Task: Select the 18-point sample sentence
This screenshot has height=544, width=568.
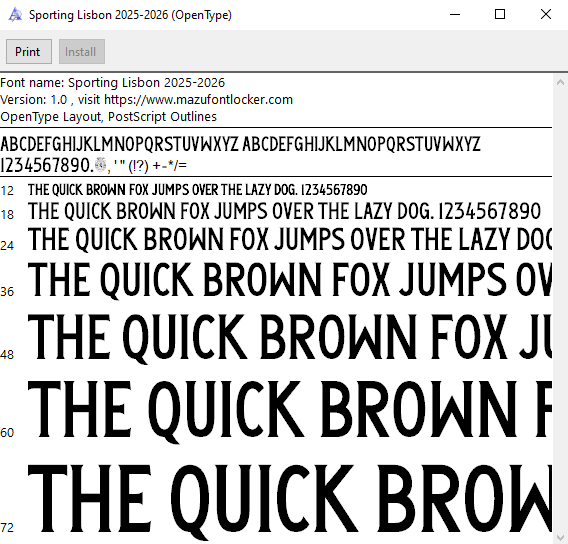Action: [x=284, y=211]
